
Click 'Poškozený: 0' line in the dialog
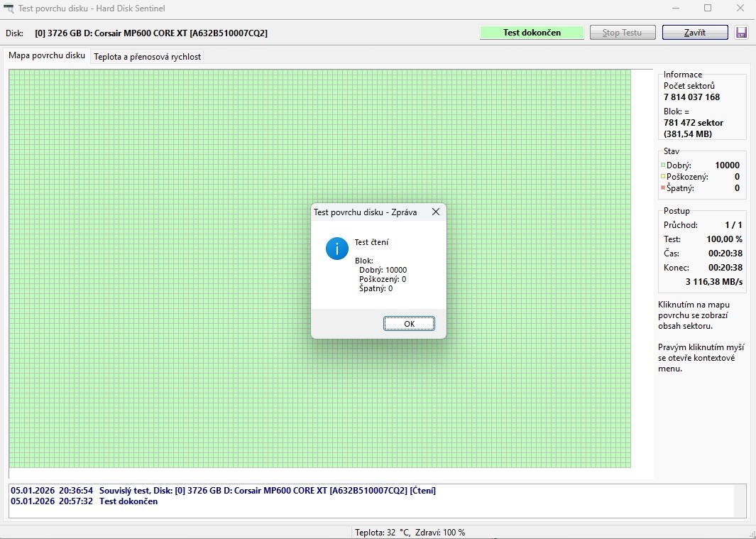(x=383, y=279)
